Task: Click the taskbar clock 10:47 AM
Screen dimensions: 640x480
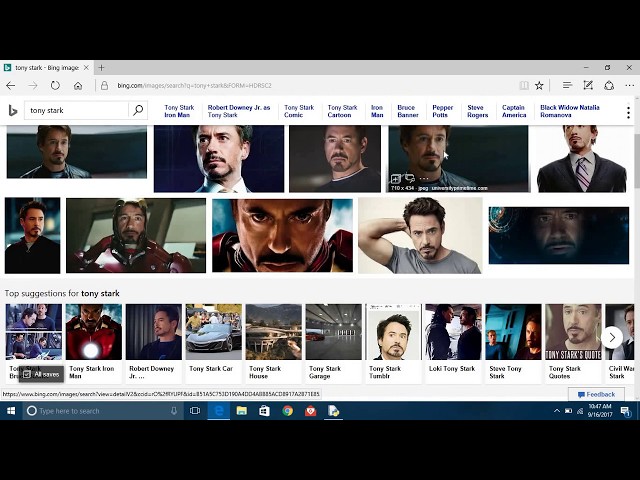Action: (600, 410)
